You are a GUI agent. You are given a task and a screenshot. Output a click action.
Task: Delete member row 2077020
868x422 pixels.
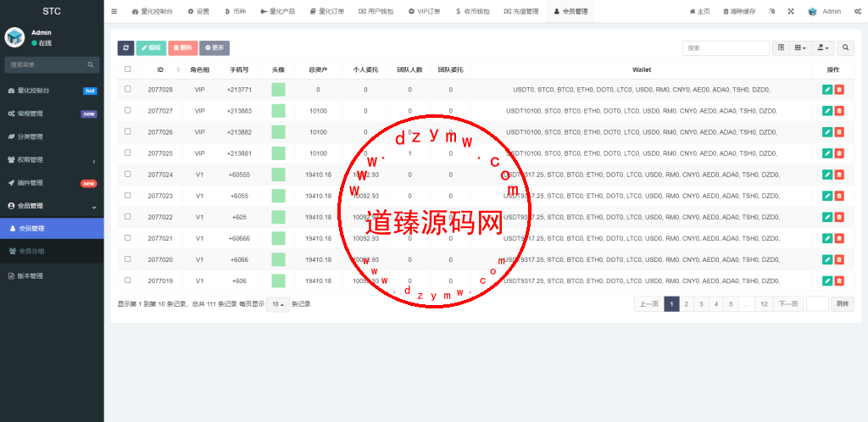click(839, 259)
